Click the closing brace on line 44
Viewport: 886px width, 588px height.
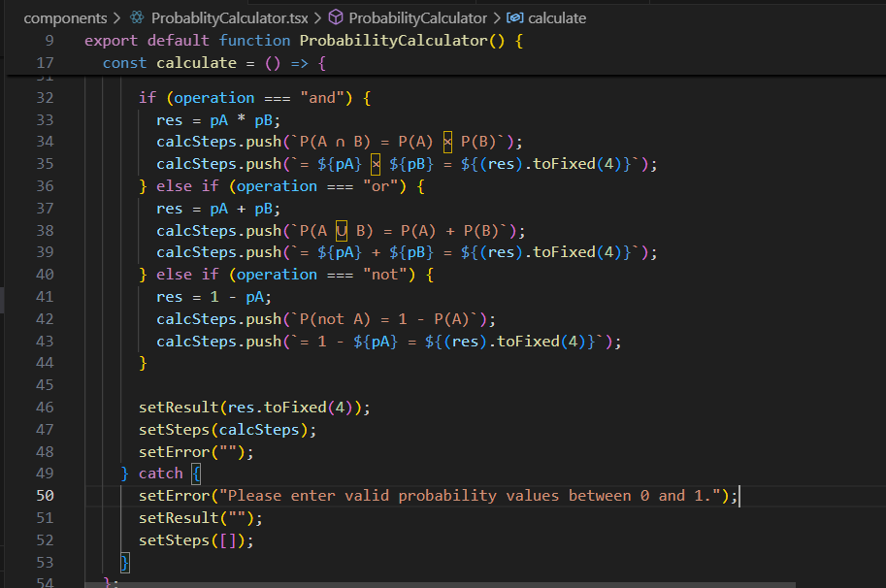(x=143, y=363)
